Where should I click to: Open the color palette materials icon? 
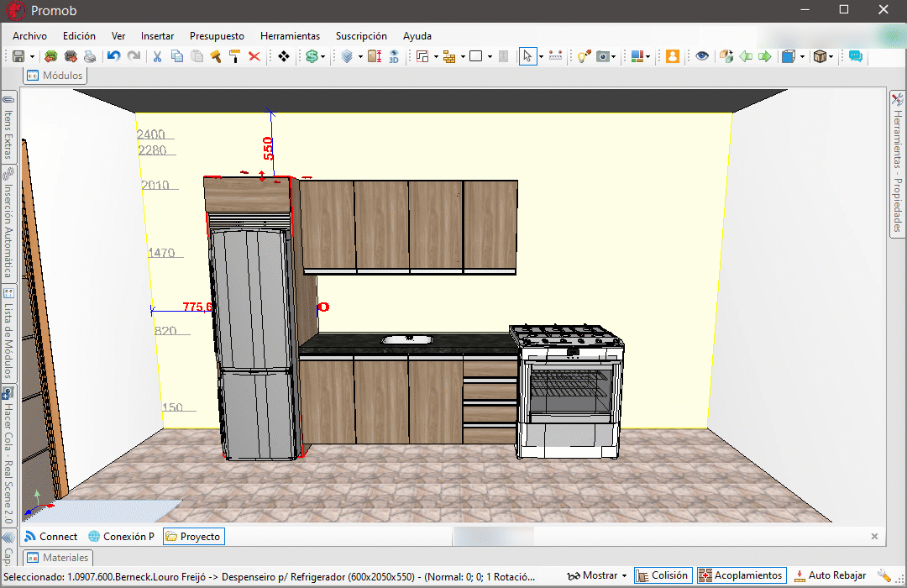637,56
